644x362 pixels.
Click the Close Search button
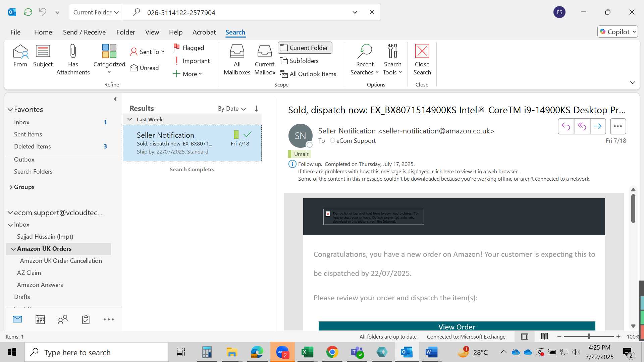click(x=422, y=60)
